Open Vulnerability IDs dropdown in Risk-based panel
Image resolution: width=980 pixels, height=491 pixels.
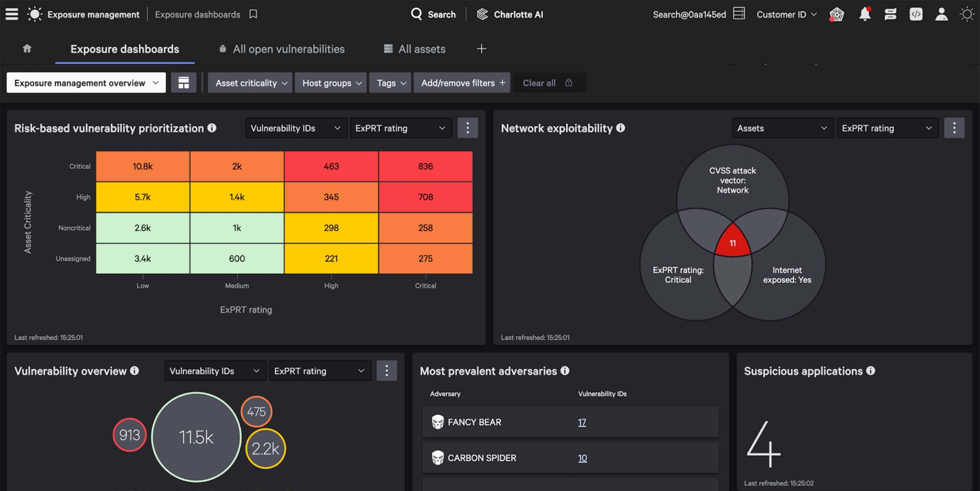click(x=296, y=128)
